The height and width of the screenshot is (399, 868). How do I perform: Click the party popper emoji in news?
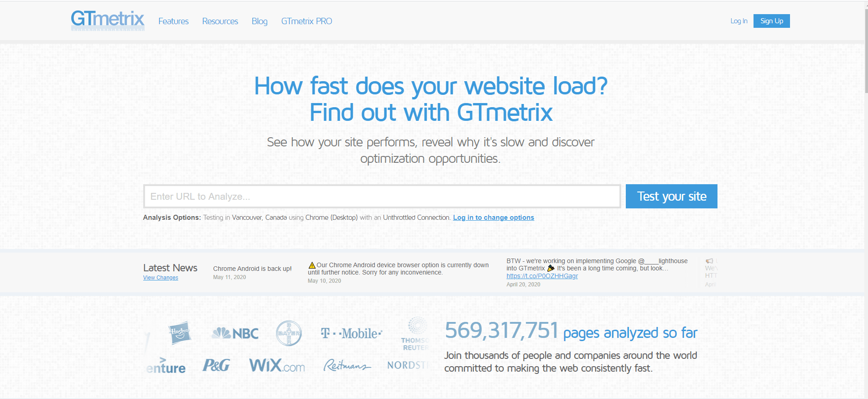(551, 268)
